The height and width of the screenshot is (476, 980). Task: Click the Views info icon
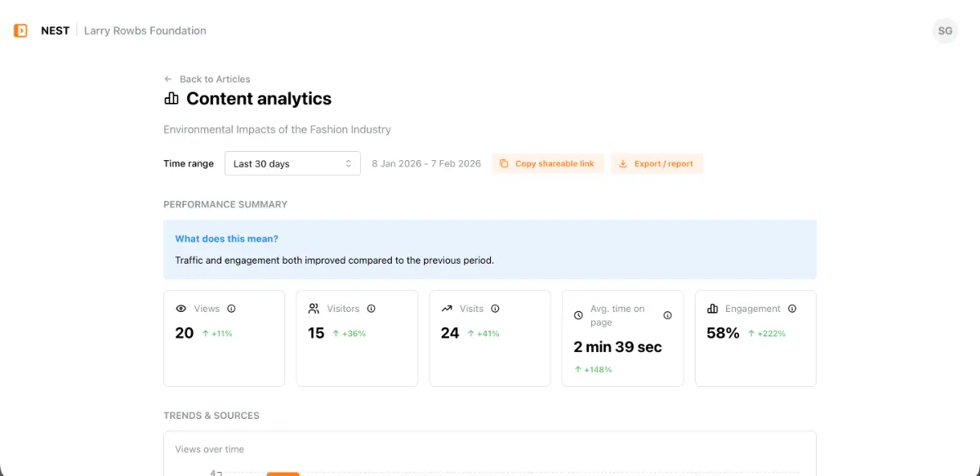231,309
